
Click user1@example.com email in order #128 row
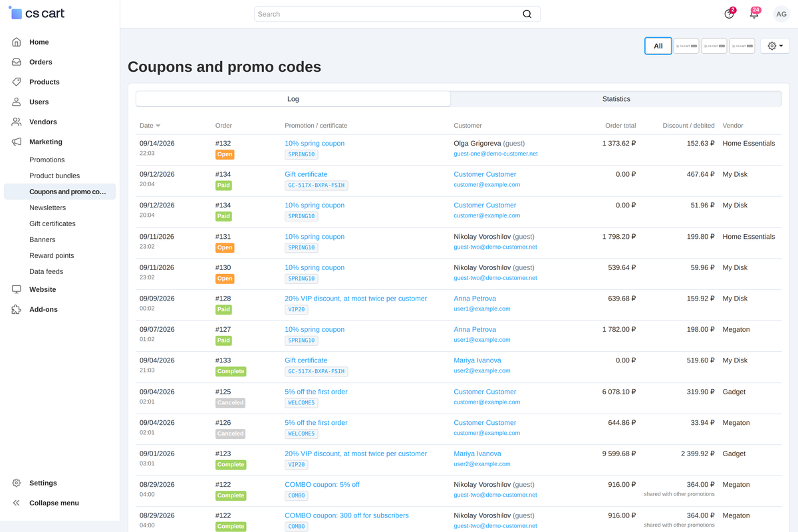[x=482, y=309]
